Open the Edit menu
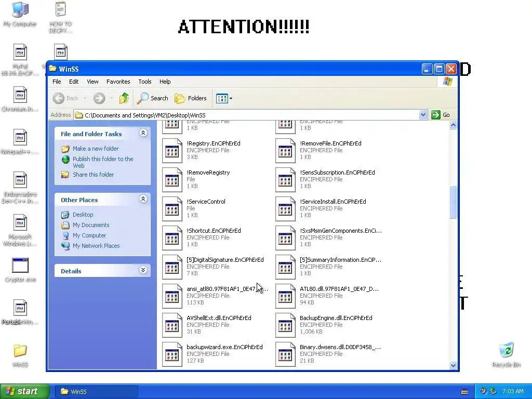 [74, 82]
